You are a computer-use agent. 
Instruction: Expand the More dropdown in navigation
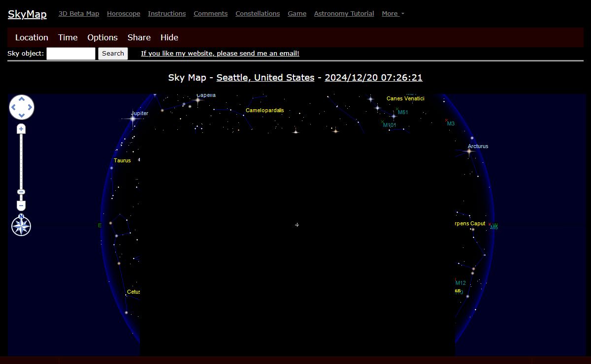point(393,14)
